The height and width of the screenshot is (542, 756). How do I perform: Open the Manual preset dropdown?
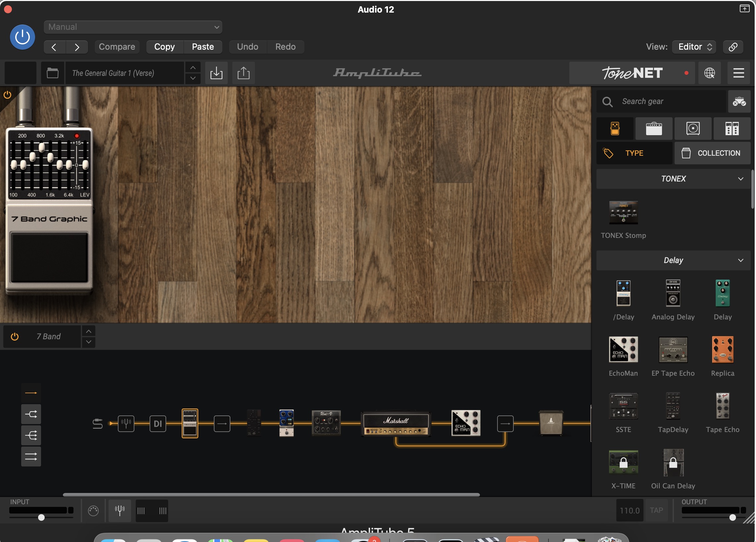pos(133,27)
